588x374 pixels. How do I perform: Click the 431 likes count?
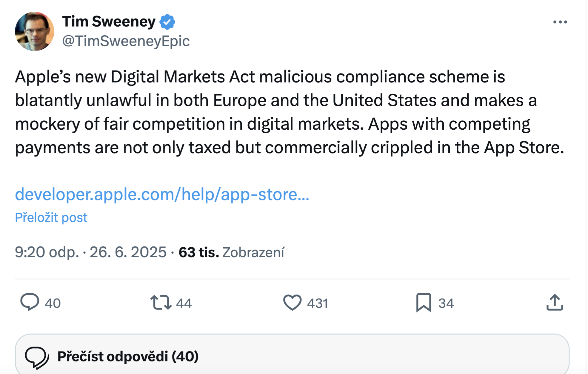318,303
